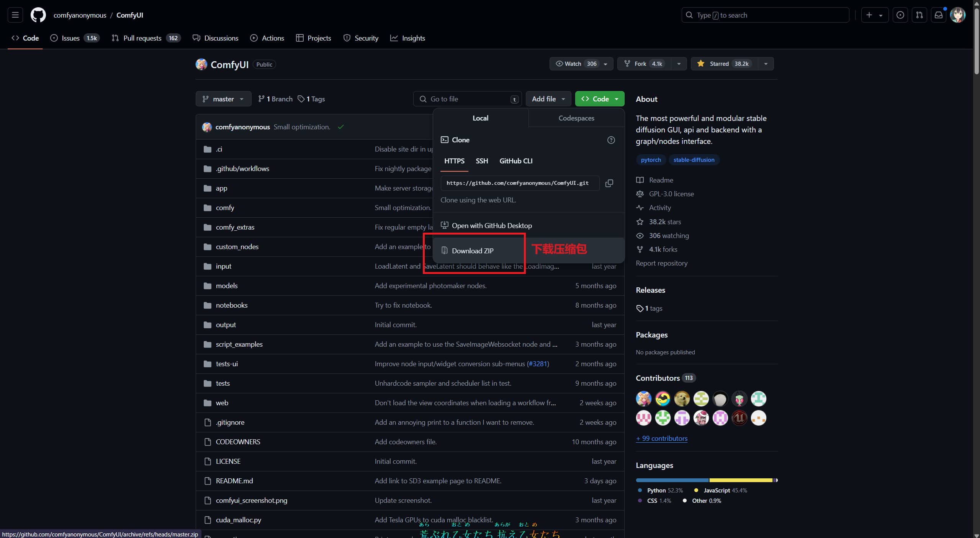Screen dimensions: 980x538
Task: Expand the master branch dropdown
Action: [223, 99]
